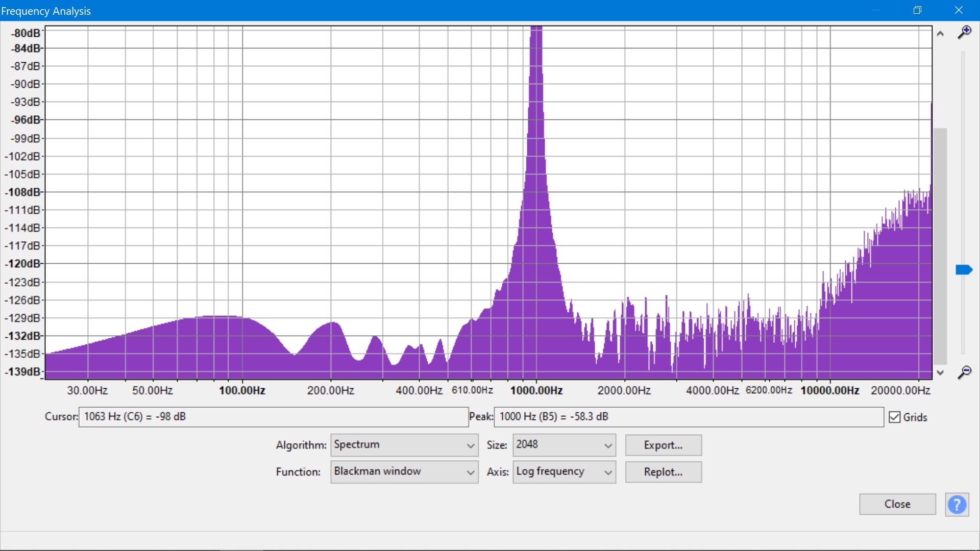Click the 6200.00Hz axis label
980x551 pixels.
pos(769,390)
